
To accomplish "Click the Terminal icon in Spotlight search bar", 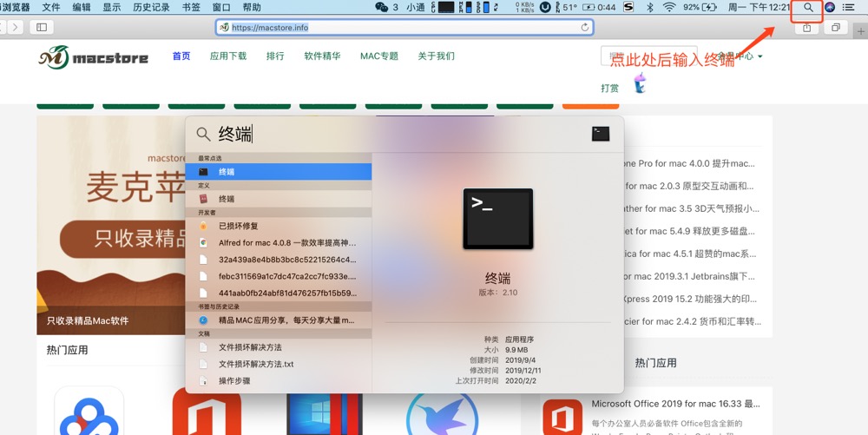I will pos(600,134).
